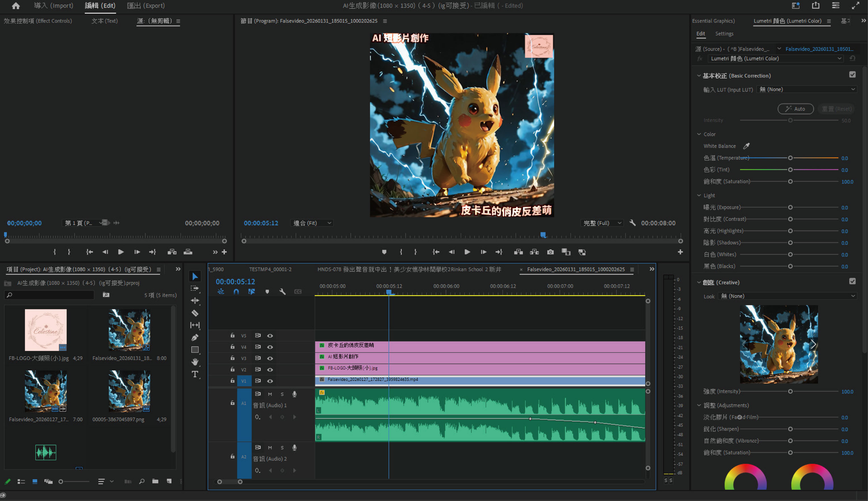Switch to Export workspace tab
The image size is (868, 501).
tap(146, 6)
